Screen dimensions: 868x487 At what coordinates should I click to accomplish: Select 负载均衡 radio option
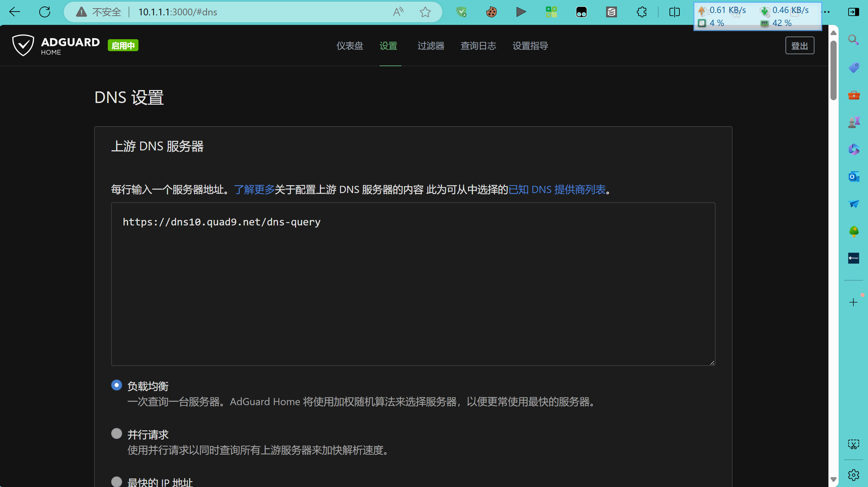pyautogui.click(x=117, y=385)
